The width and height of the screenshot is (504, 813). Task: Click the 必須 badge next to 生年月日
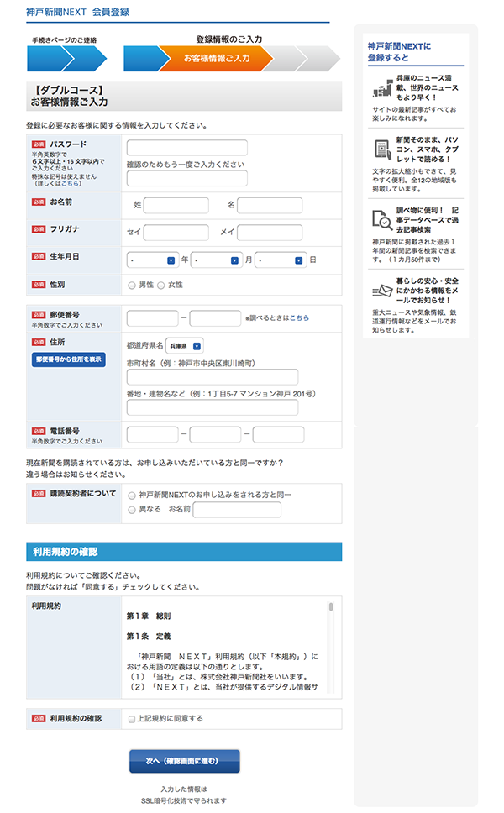click(39, 256)
